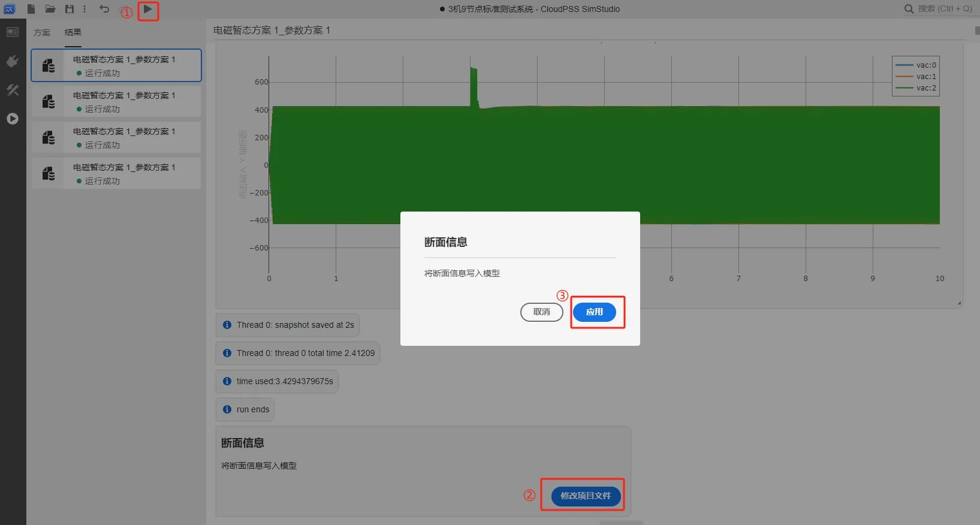Open the hammer-and-wrench tools icon in the sidebar
Viewport: 980px width, 525px height.
[13, 90]
